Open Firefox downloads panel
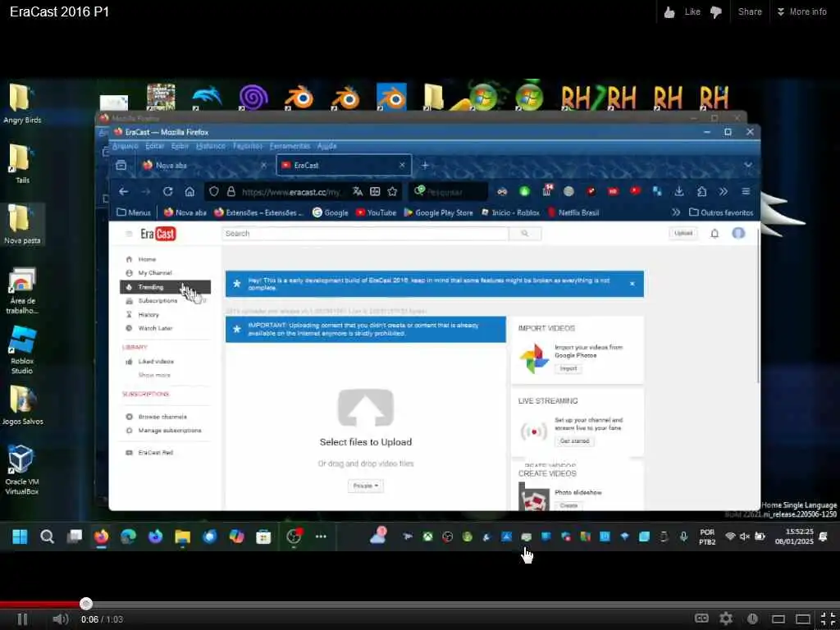The image size is (840, 630). (x=678, y=191)
